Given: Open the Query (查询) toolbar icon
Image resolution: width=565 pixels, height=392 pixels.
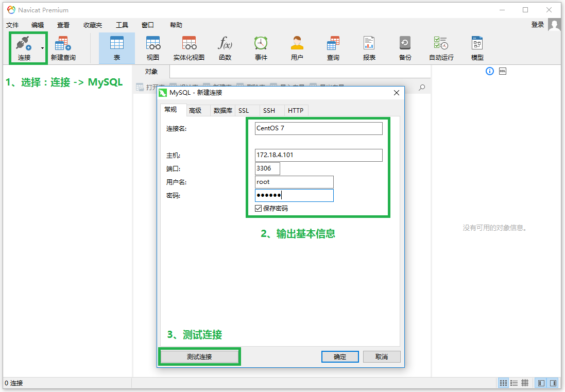Looking at the screenshot, I should click(x=333, y=43).
